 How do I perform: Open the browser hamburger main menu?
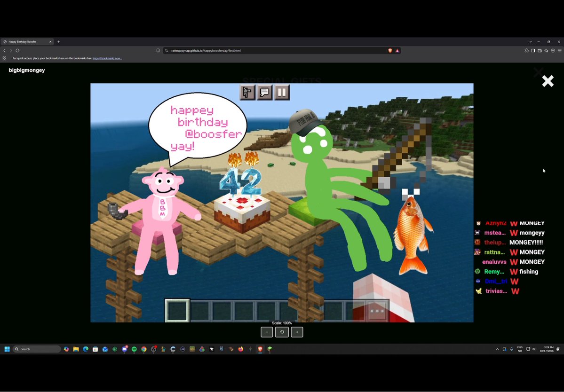tap(559, 51)
